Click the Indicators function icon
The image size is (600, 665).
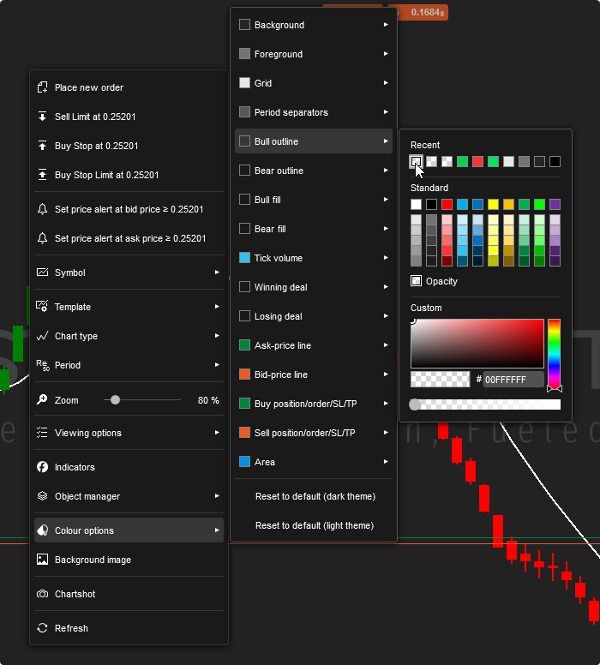tap(42, 467)
